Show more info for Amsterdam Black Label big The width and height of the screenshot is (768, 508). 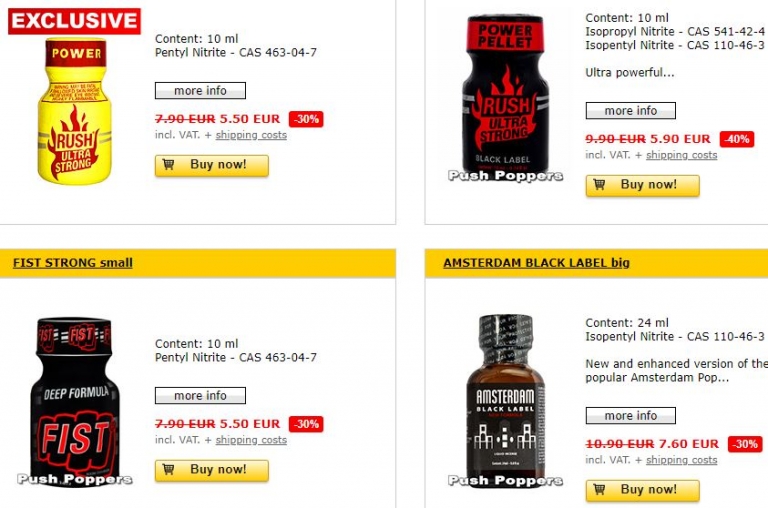click(x=631, y=415)
